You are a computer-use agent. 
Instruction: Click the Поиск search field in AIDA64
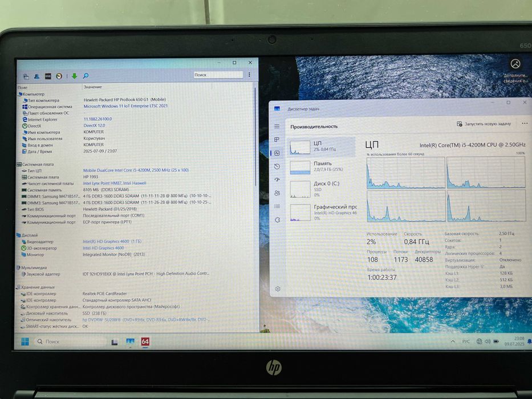218,75
